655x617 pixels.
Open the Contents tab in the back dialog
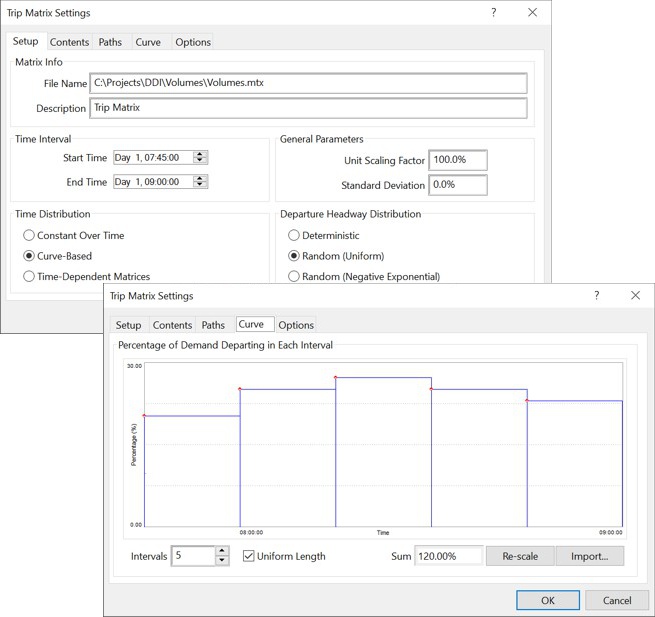coord(69,42)
